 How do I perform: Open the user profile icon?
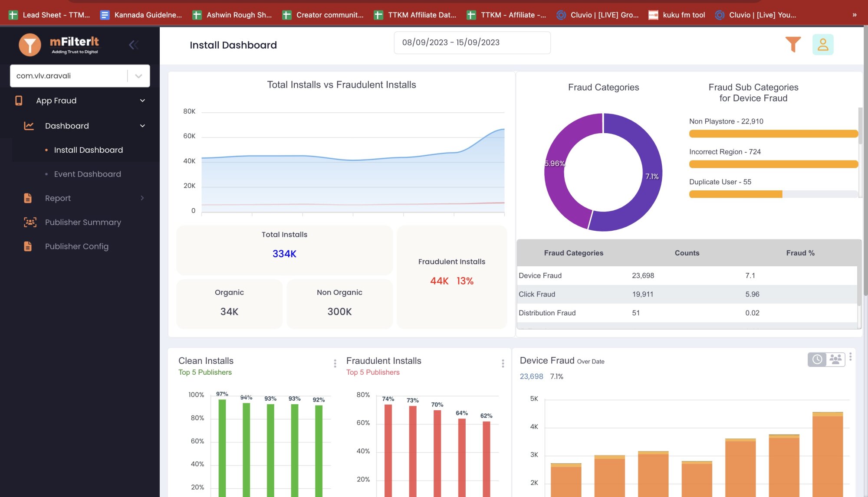coord(823,44)
